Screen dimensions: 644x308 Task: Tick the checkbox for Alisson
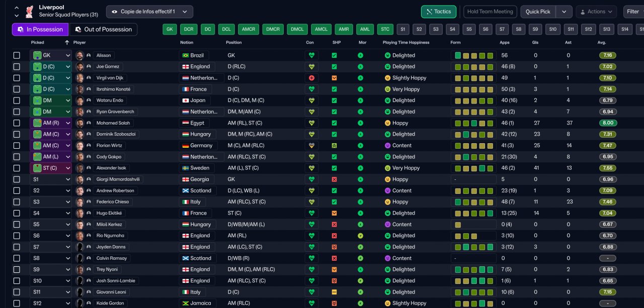[x=17, y=55]
